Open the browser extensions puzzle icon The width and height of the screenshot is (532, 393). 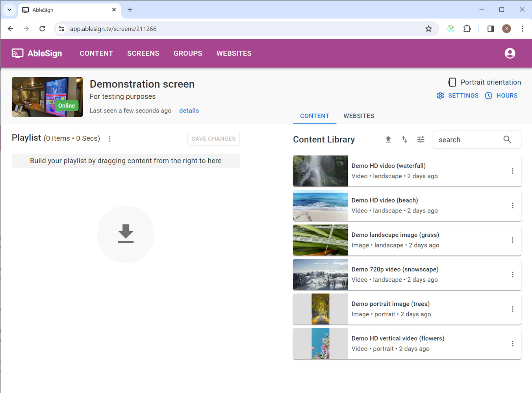click(467, 29)
